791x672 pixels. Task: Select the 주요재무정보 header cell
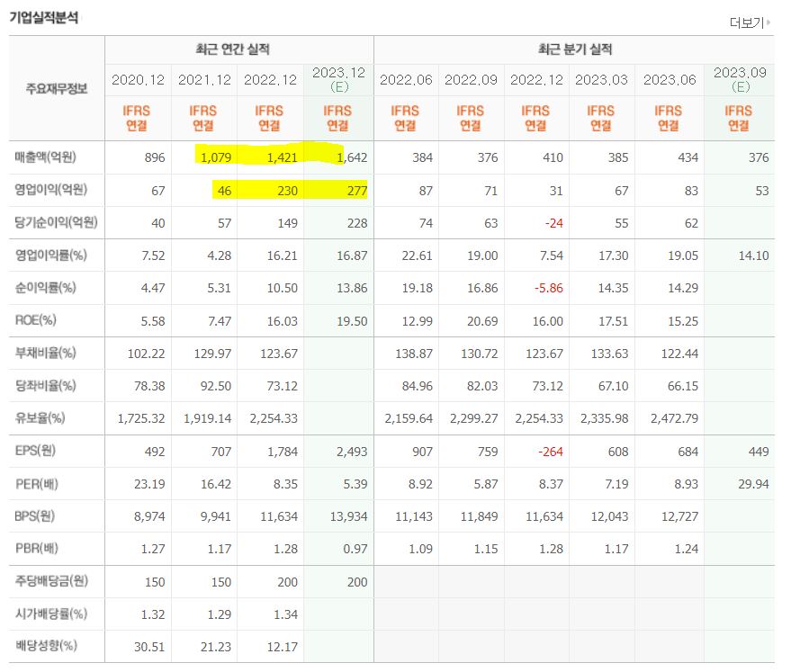pyautogui.click(x=57, y=89)
